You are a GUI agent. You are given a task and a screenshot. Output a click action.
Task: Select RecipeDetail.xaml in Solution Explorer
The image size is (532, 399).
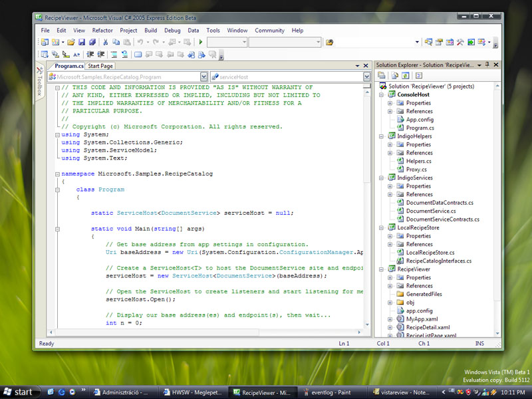pos(428,327)
